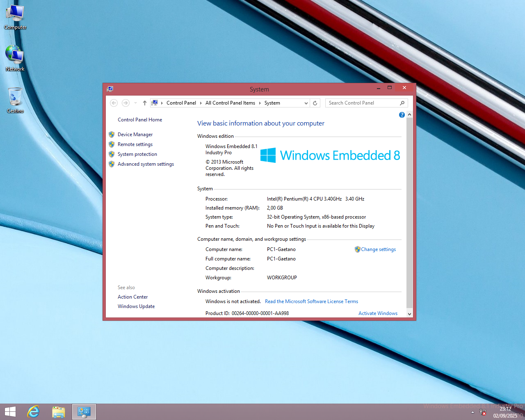
Task: Click the Windows Start button
Action: click(x=10, y=412)
